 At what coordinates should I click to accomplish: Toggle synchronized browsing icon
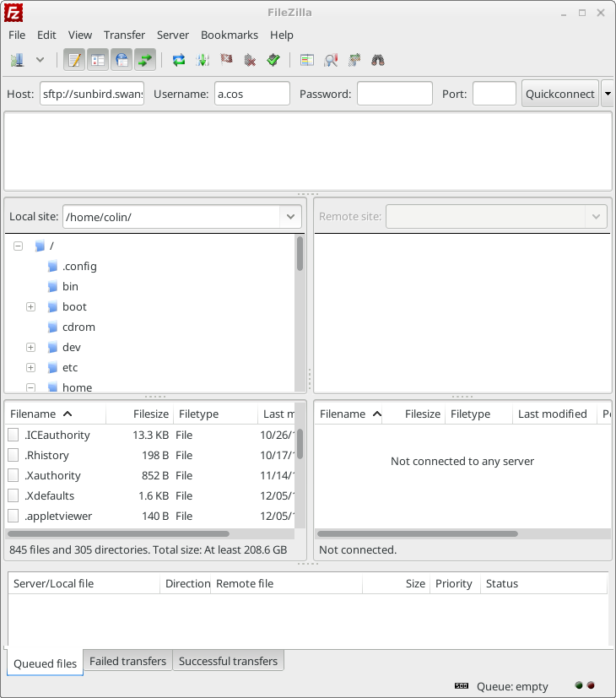[354, 60]
